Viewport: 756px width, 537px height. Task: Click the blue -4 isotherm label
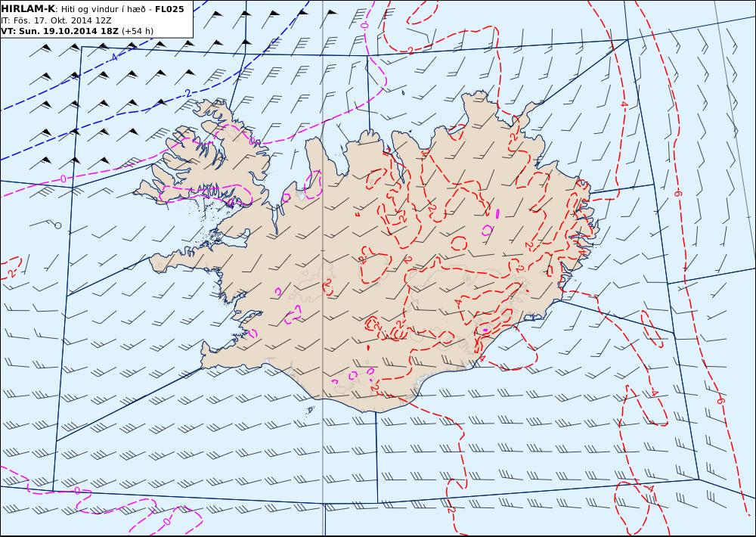(114, 57)
